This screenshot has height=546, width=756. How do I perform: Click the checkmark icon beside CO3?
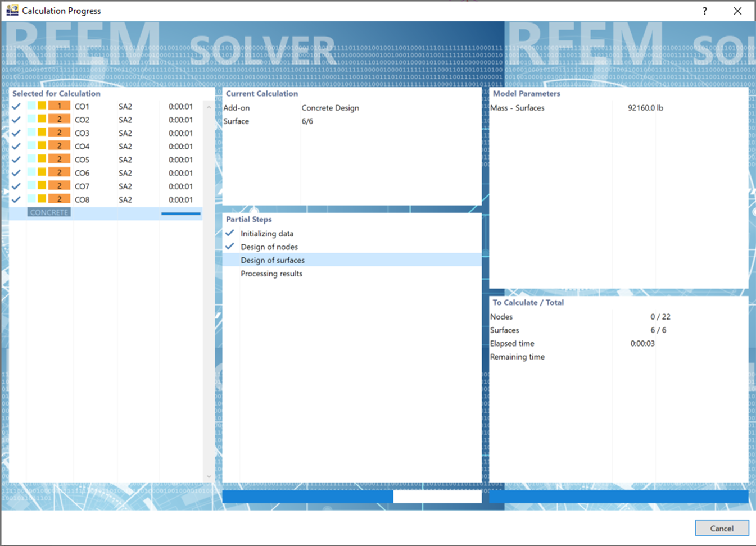tap(16, 133)
